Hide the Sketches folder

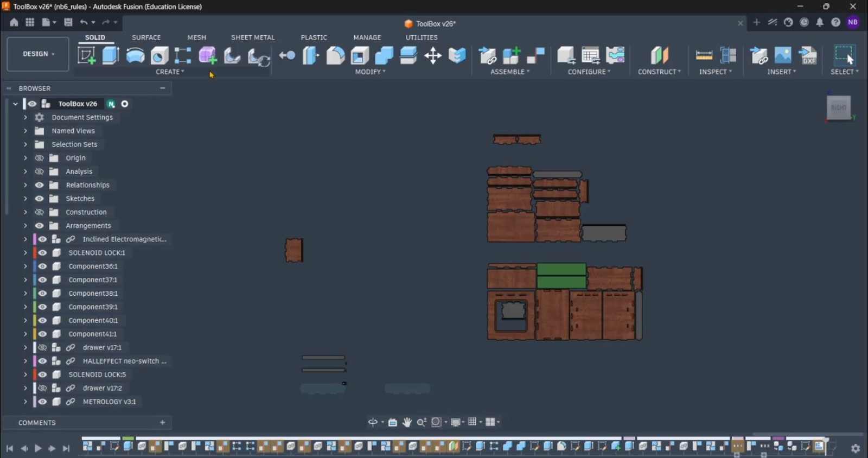[39, 199]
